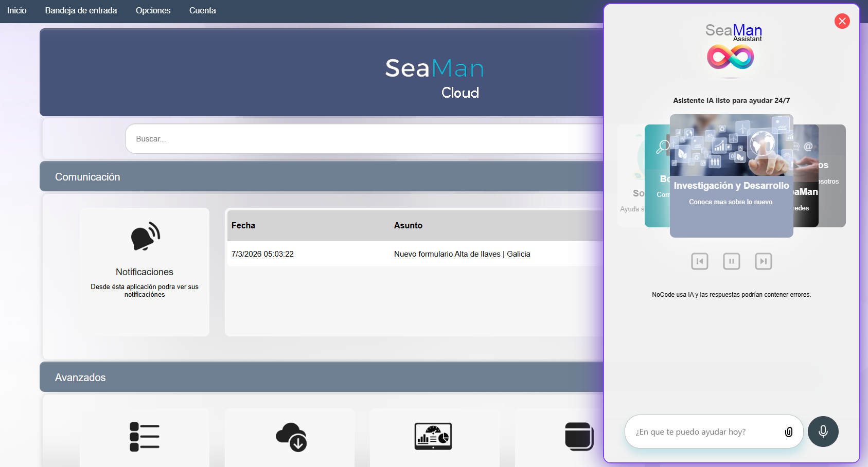
Task: Open the checklist icon in Avanzados
Action: click(145, 437)
